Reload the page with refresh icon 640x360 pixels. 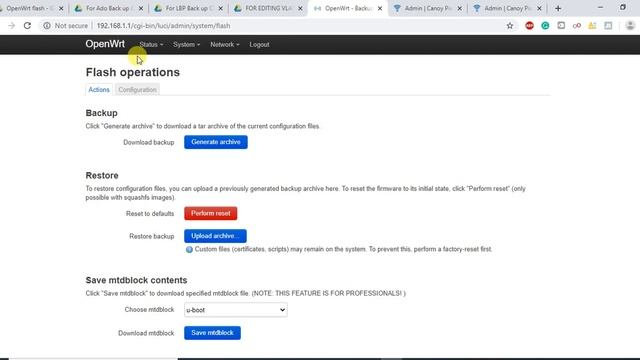point(27,26)
